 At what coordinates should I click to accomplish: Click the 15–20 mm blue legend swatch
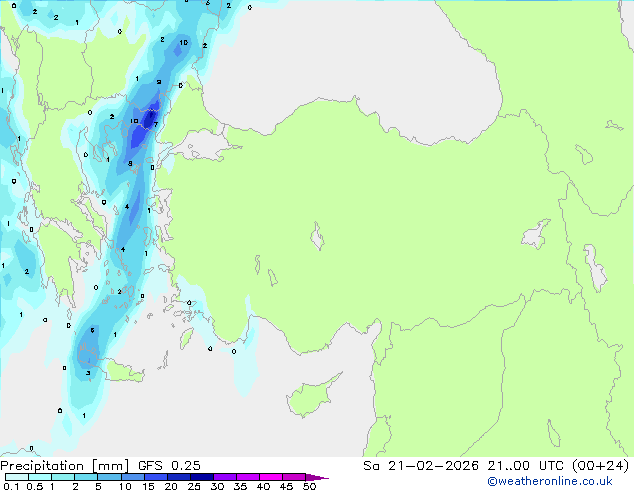click(x=156, y=477)
